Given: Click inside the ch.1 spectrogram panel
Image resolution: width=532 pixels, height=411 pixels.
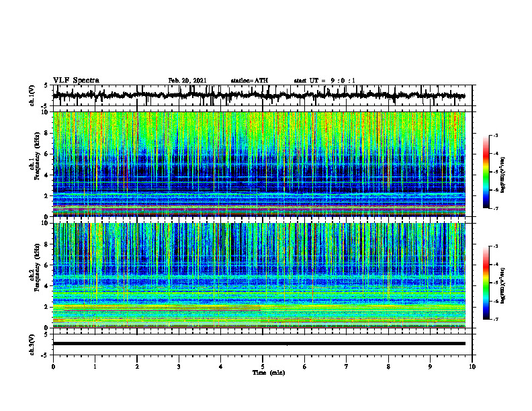Looking at the screenshot, I should click(x=259, y=164).
